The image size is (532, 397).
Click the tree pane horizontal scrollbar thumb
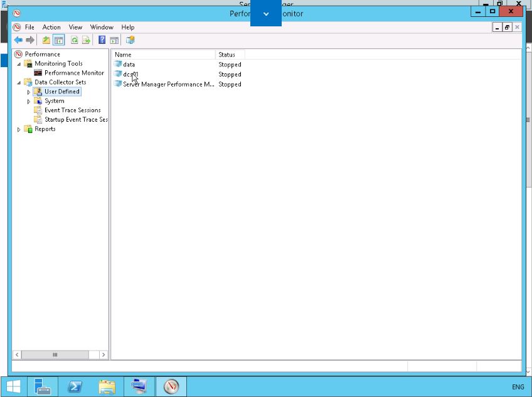click(x=55, y=354)
